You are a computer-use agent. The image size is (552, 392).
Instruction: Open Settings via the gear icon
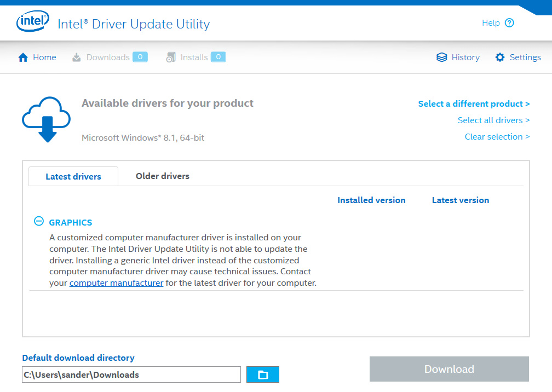point(500,57)
